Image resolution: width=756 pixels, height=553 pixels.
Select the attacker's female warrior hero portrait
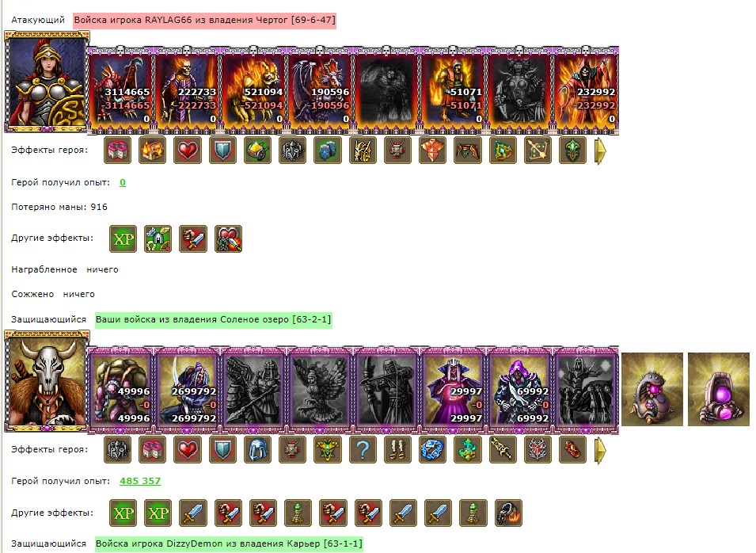point(47,81)
